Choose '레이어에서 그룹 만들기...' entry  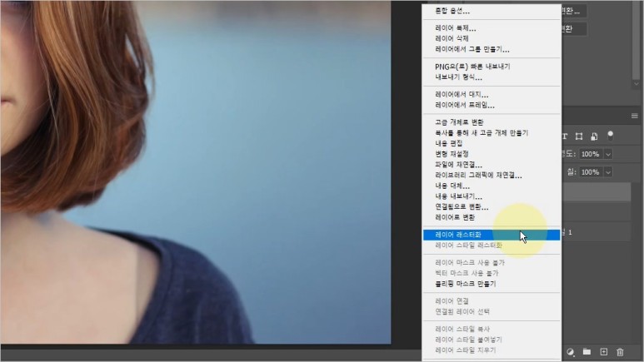472,49
